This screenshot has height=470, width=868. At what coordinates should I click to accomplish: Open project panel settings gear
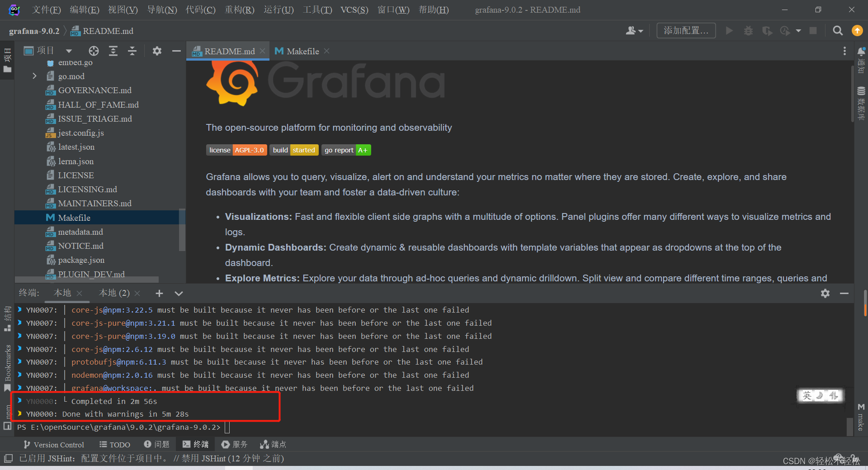[157, 51]
